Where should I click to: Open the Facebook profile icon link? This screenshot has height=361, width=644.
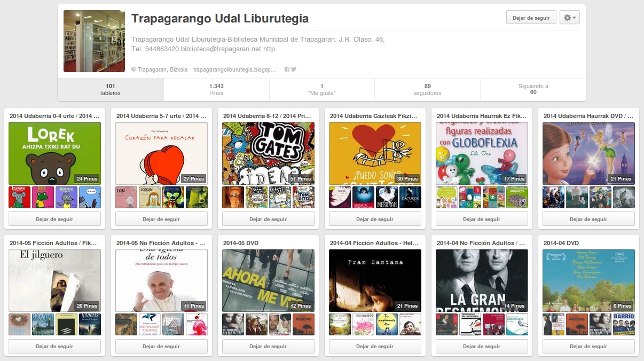pos(287,69)
